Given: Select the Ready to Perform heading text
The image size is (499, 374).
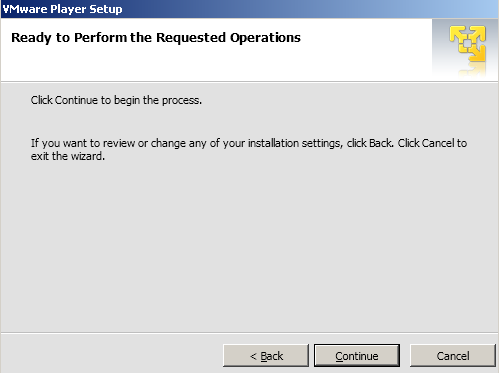Looking at the screenshot, I should tap(156, 38).
